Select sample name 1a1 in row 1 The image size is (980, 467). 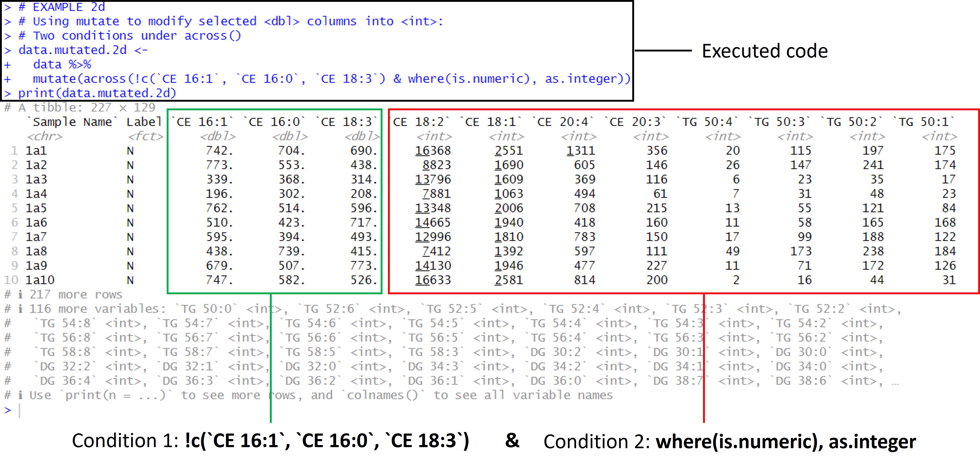(36, 151)
